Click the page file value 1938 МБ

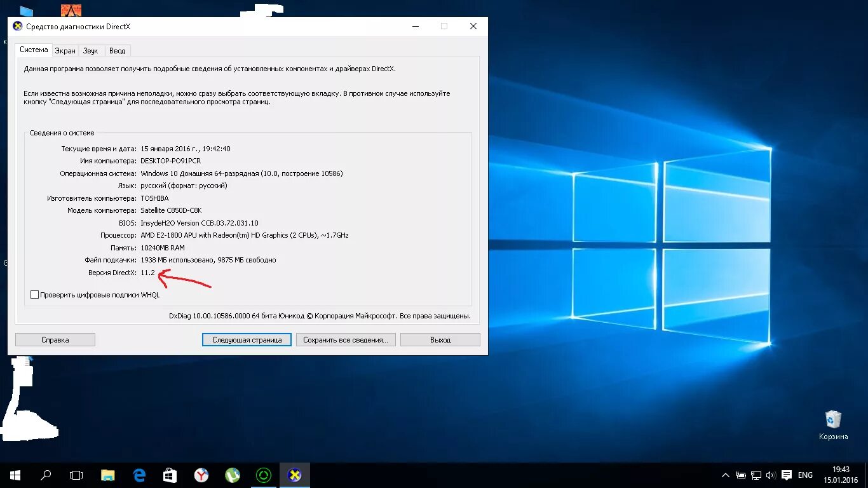208,260
